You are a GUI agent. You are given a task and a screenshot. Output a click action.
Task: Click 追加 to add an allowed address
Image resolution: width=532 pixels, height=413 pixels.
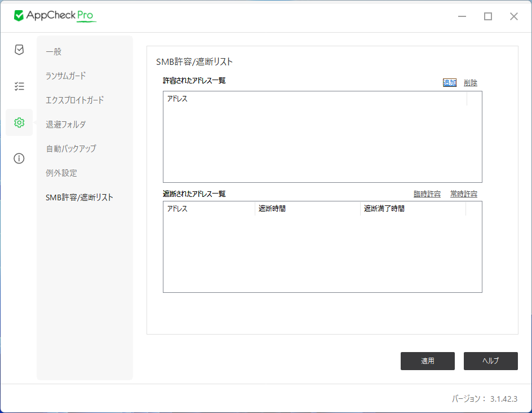pyautogui.click(x=449, y=82)
